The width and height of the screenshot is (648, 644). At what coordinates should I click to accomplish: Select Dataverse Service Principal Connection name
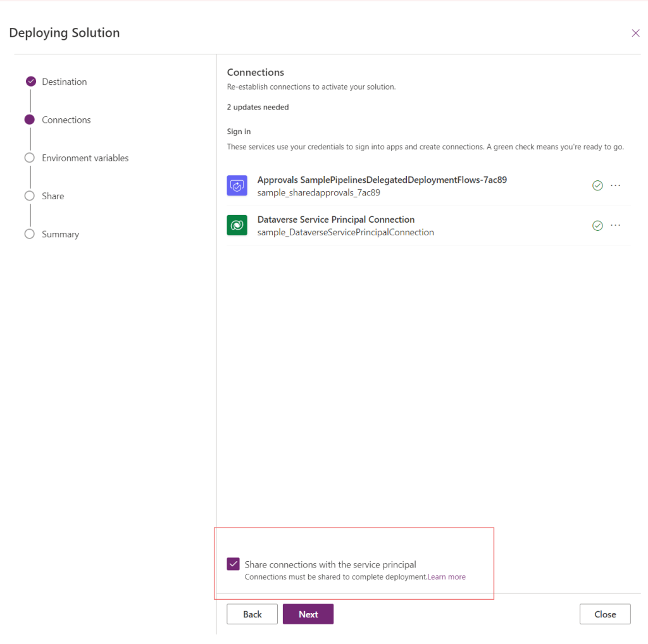point(336,220)
